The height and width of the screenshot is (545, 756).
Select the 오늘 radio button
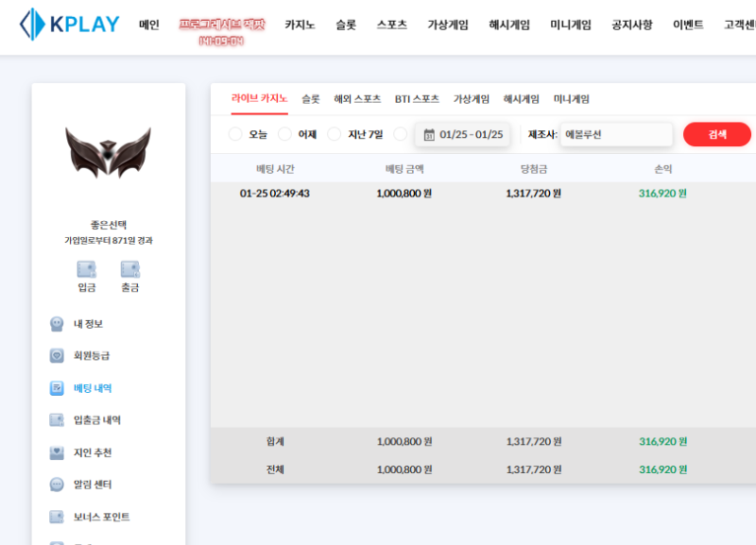pyautogui.click(x=235, y=134)
